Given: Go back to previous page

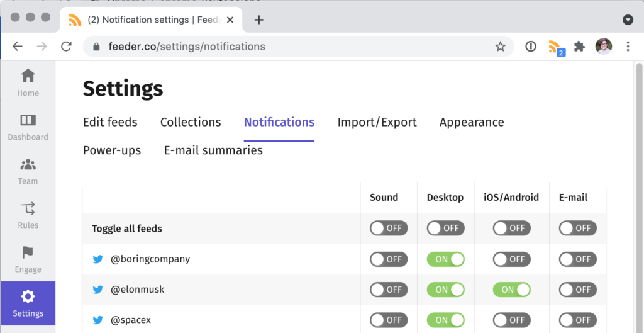Looking at the screenshot, I should (17, 47).
